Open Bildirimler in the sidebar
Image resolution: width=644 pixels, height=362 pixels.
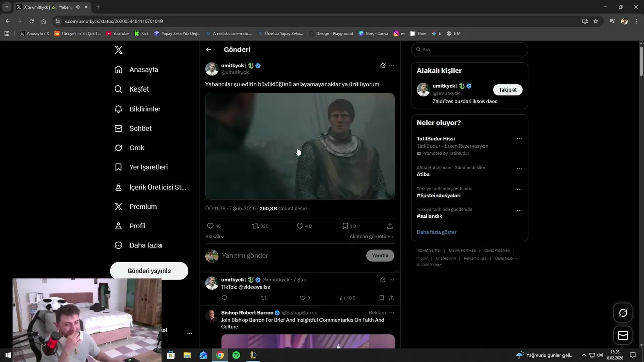[137, 109]
